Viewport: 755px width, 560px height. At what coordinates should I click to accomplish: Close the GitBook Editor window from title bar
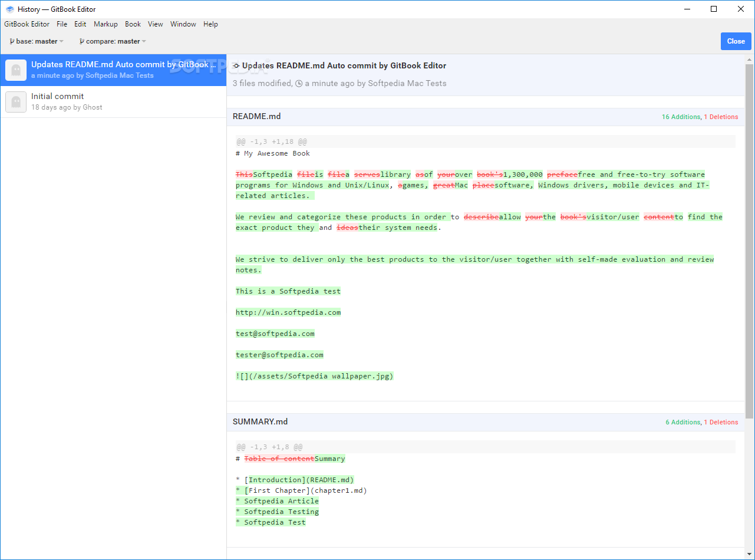point(741,9)
